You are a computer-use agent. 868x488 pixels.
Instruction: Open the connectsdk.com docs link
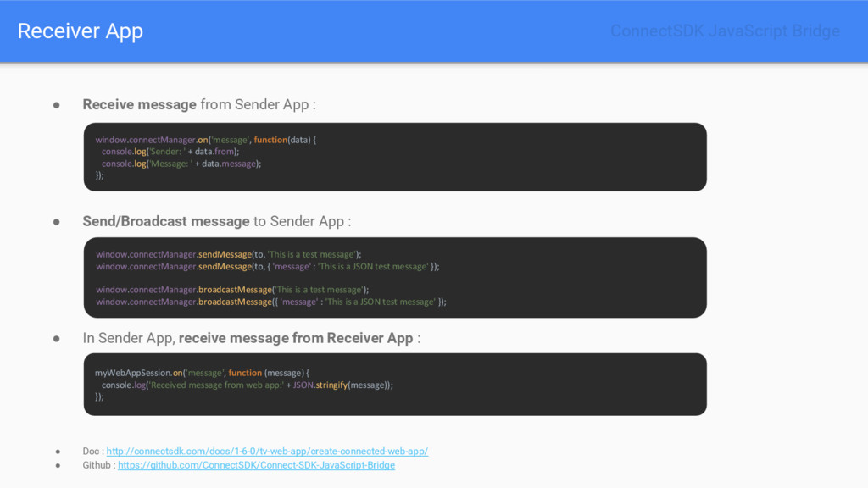point(267,452)
